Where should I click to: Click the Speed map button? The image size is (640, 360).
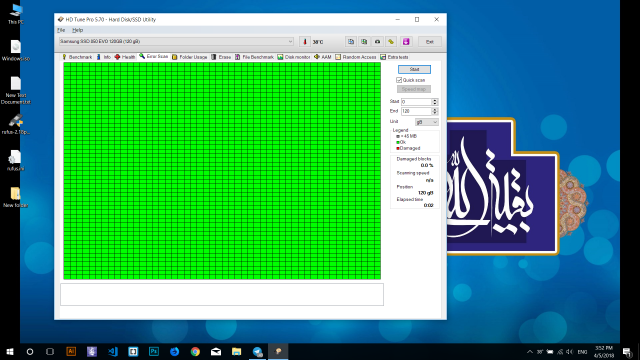click(x=414, y=89)
